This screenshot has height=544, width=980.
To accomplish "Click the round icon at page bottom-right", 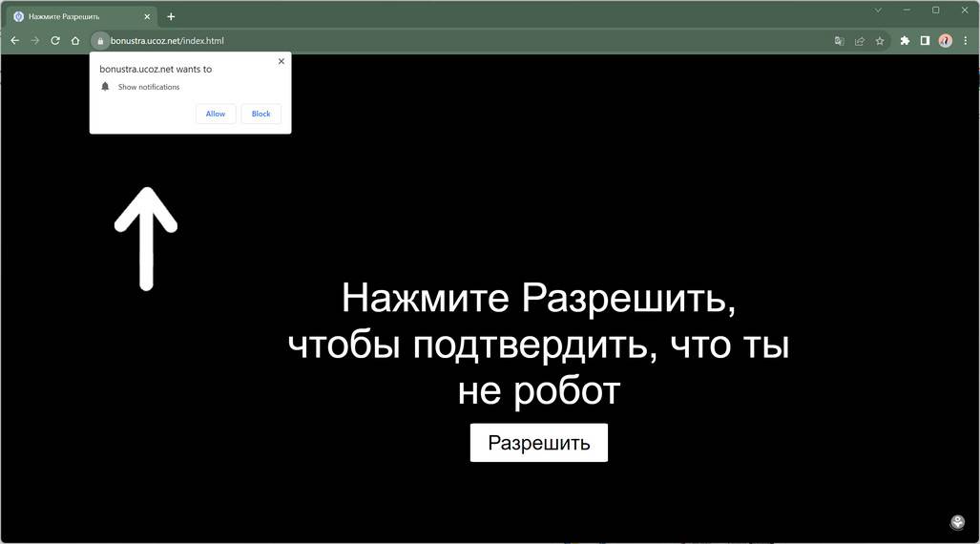I will (x=957, y=522).
